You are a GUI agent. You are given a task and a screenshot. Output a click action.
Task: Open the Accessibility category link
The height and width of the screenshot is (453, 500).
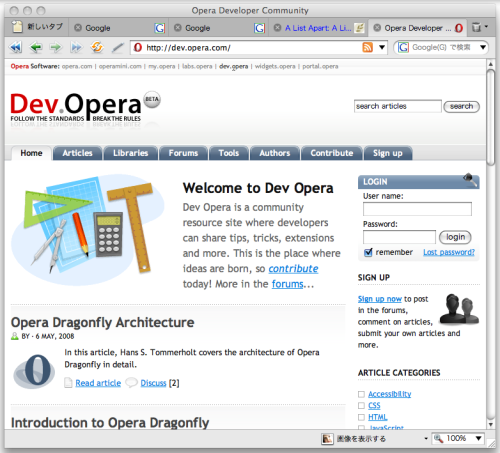click(x=390, y=394)
